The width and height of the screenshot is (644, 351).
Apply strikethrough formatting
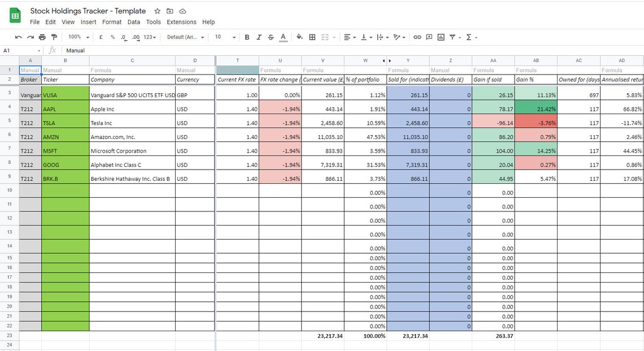[x=271, y=37]
